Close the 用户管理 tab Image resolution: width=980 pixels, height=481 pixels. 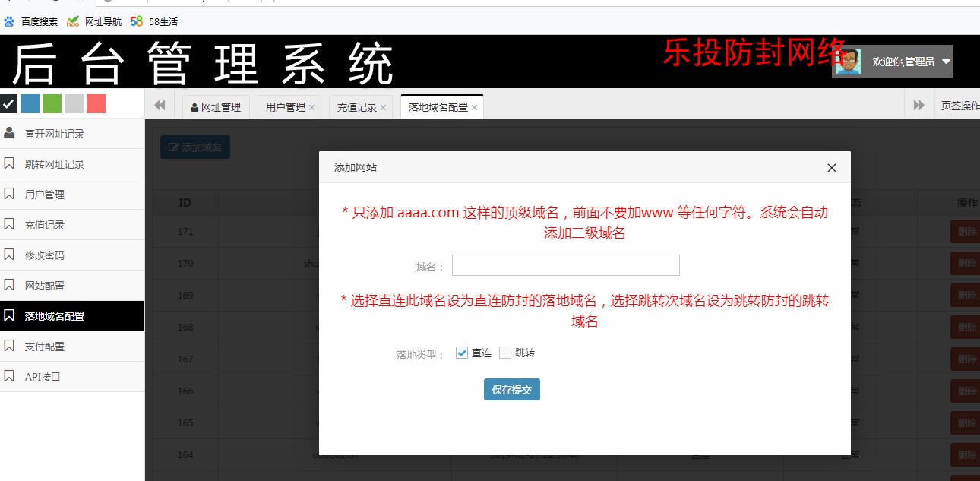(311, 108)
